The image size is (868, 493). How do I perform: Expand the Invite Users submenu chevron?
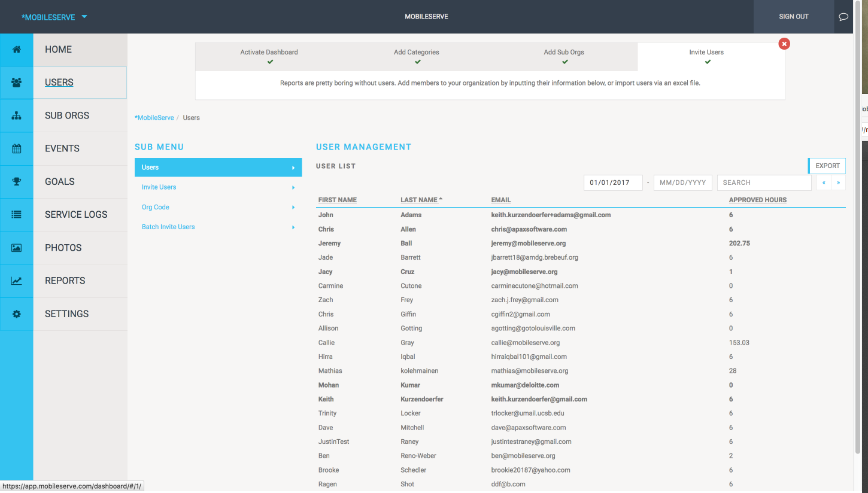coord(293,187)
